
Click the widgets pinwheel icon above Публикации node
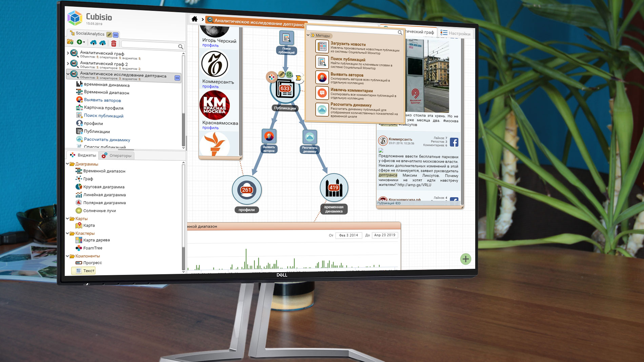coord(271,77)
